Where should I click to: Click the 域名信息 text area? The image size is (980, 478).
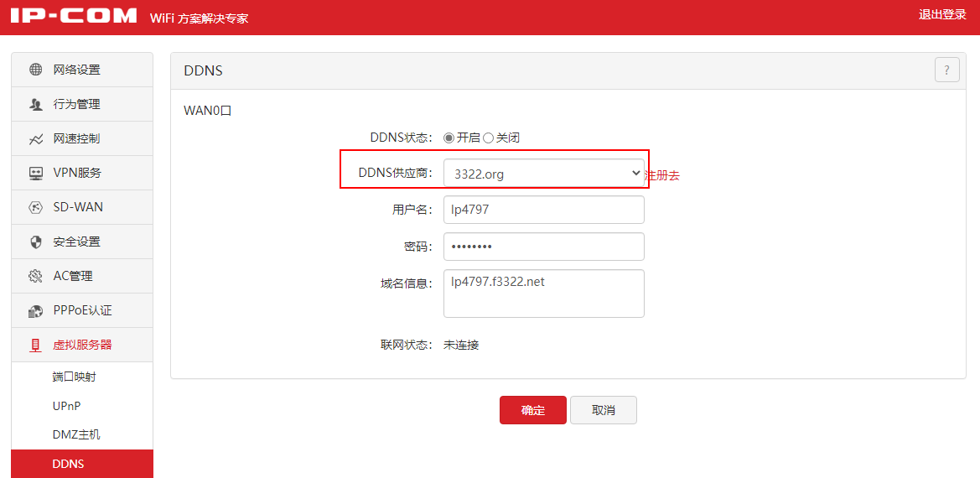pos(544,294)
